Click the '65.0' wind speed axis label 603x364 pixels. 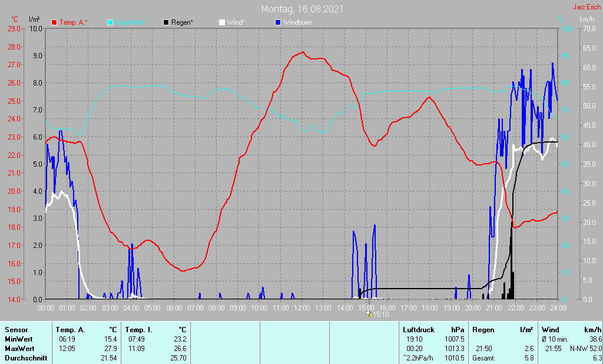589,48
